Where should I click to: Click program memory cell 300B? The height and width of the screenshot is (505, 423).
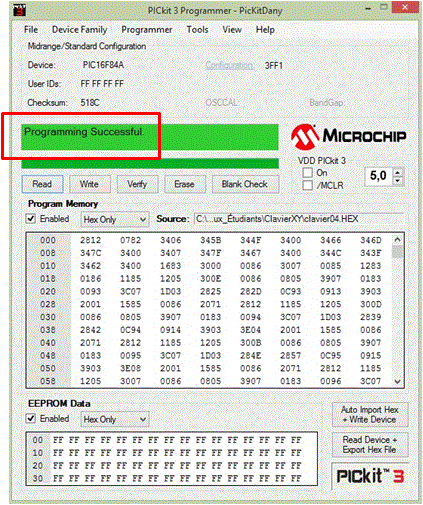pos(251,343)
